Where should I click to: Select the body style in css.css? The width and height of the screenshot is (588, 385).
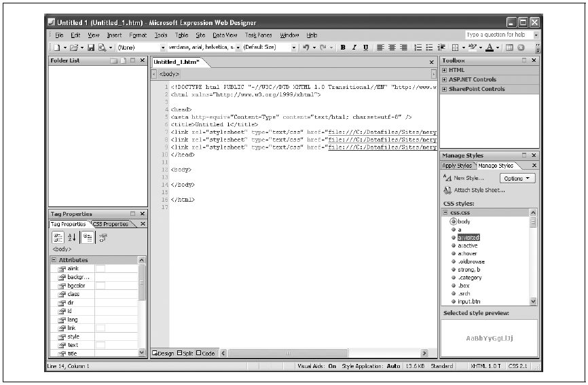464,221
